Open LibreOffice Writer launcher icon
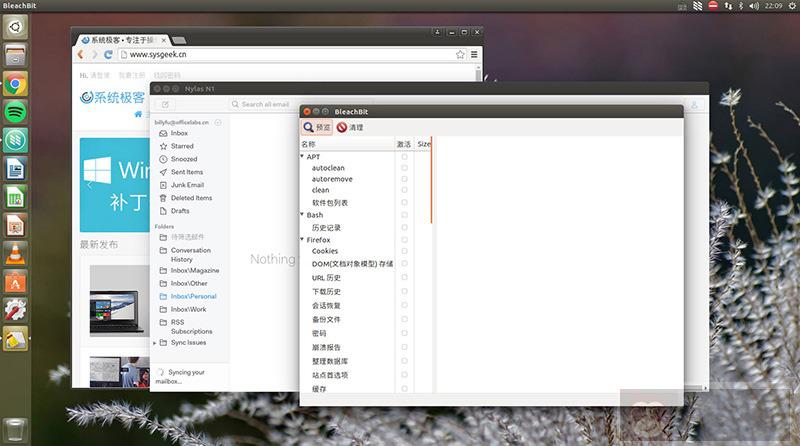This screenshot has width=800, height=446. tap(15, 169)
